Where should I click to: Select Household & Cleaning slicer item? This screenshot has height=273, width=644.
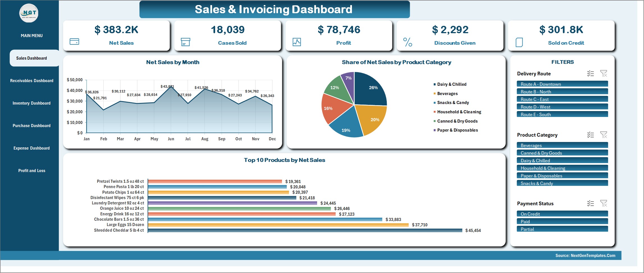(x=562, y=168)
